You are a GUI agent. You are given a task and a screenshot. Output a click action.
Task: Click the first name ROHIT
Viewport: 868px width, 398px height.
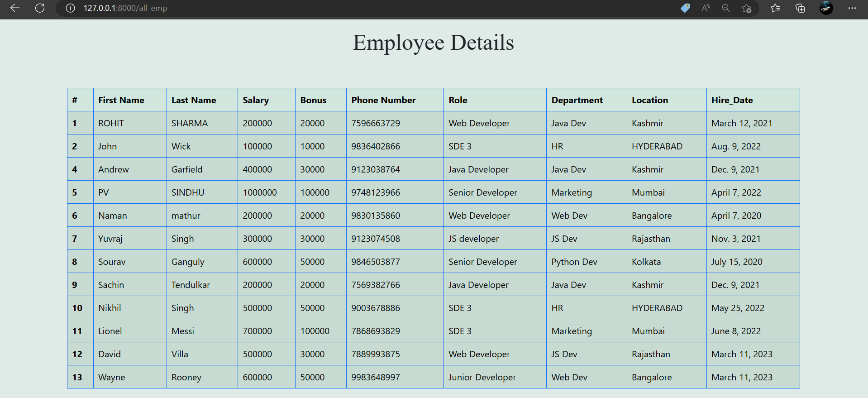111,123
